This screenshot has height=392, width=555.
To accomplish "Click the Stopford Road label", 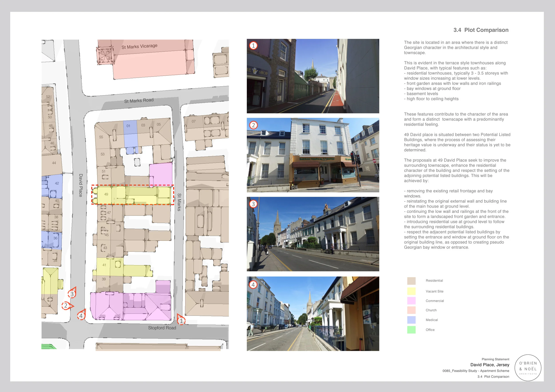I will tap(162, 328).
